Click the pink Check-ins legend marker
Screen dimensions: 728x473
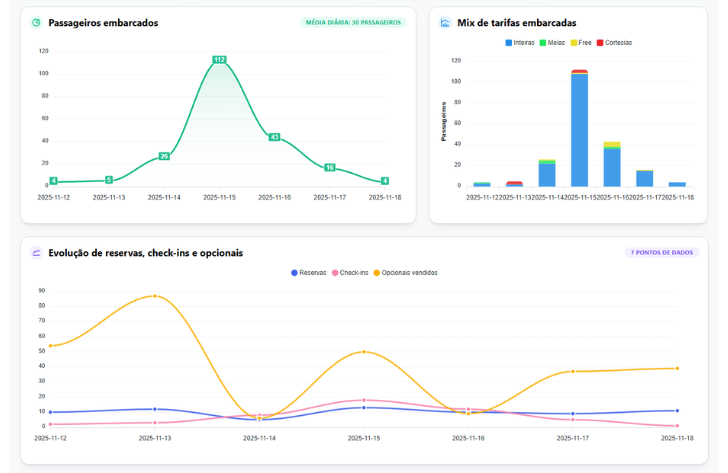click(x=334, y=272)
